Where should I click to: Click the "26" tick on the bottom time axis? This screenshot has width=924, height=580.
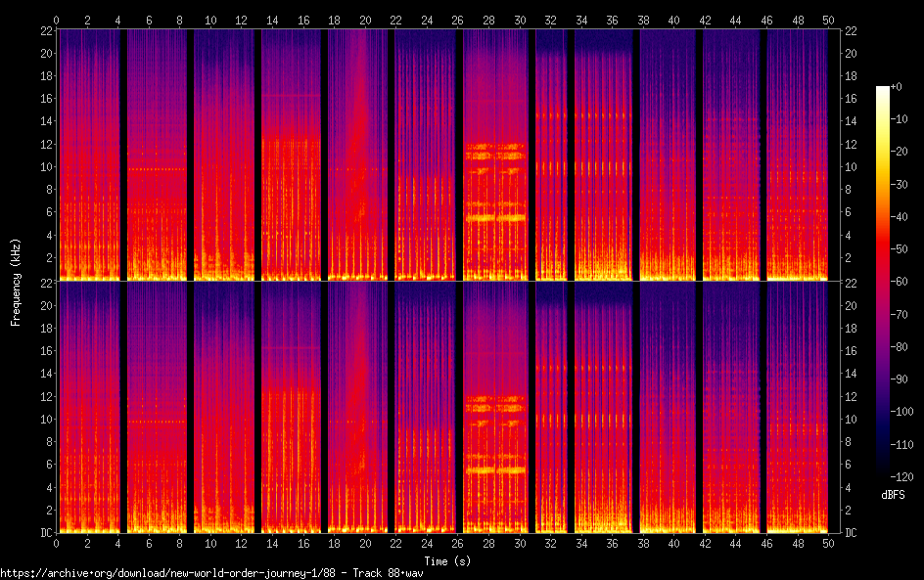457,542
